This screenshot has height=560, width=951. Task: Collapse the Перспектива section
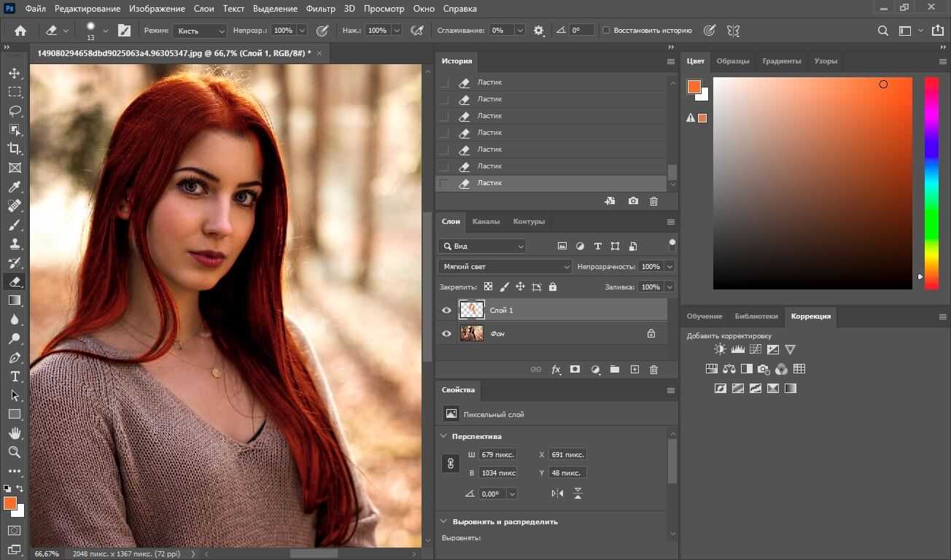coord(443,436)
